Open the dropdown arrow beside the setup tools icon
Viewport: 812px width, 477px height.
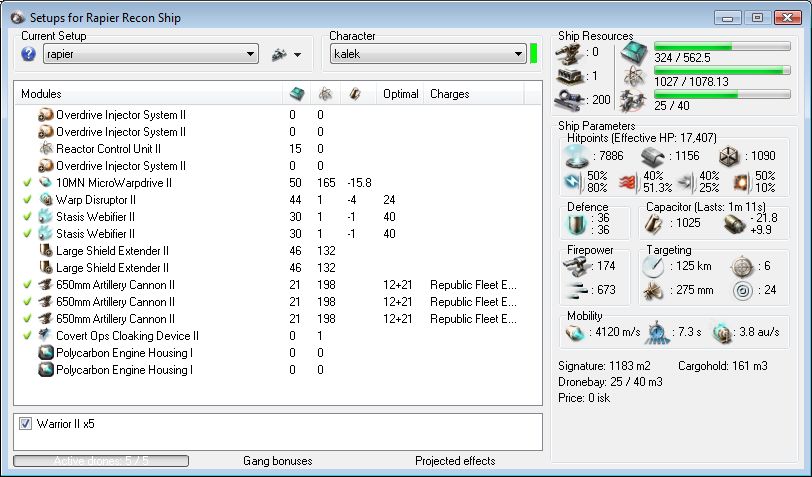pyautogui.click(x=298, y=55)
